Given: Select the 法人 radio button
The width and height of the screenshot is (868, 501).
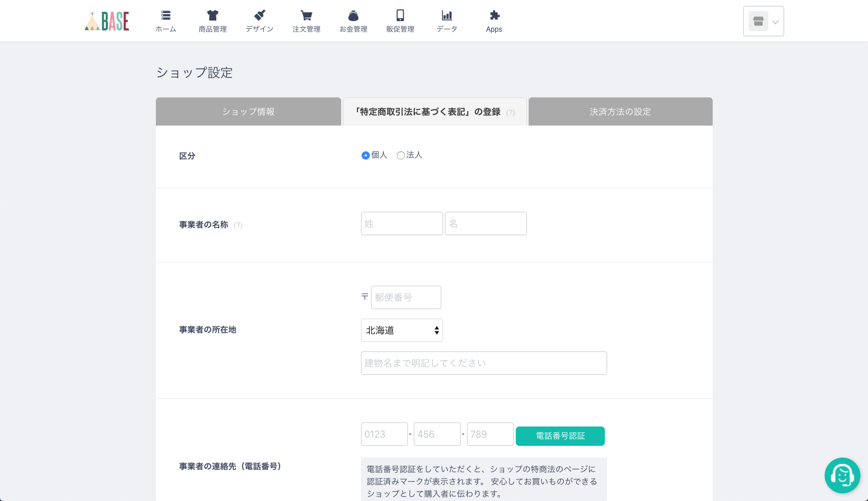Looking at the screenshot, I should point(401,155).
